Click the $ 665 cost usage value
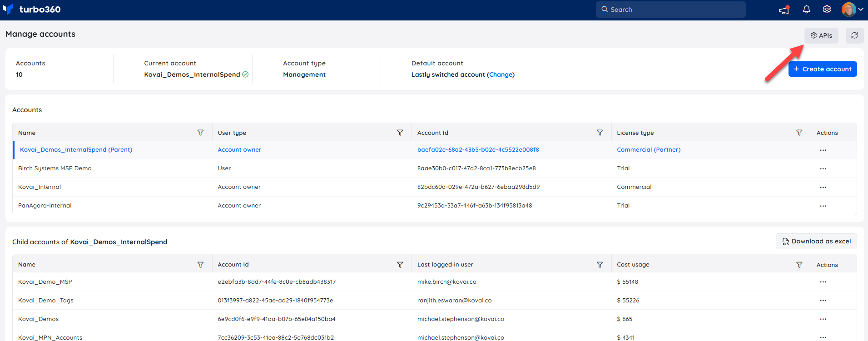 point(625,319)
